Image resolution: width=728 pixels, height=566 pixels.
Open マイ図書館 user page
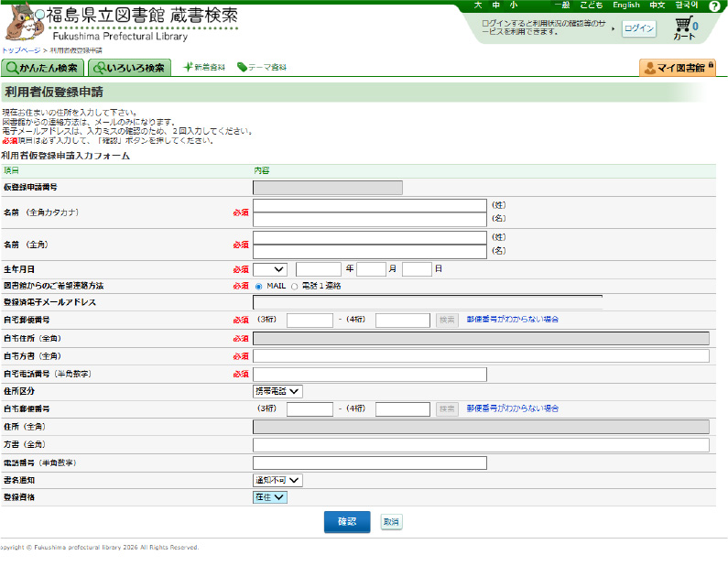[x=677, y=68]
